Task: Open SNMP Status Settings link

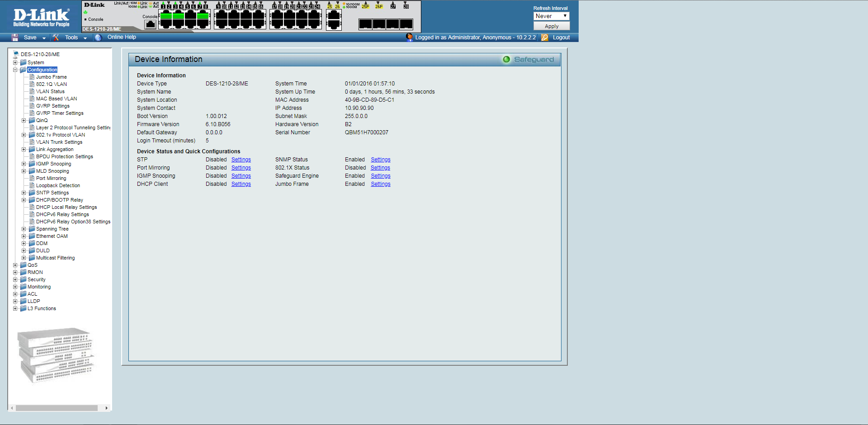Action: tap(381, 160)
